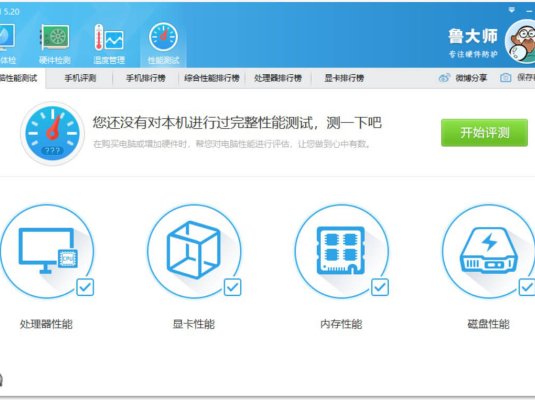Viewport: 535px width, 400px height.
Task: Click the 微博分享 Weibo share icon
Action: [x=444, y=78]
